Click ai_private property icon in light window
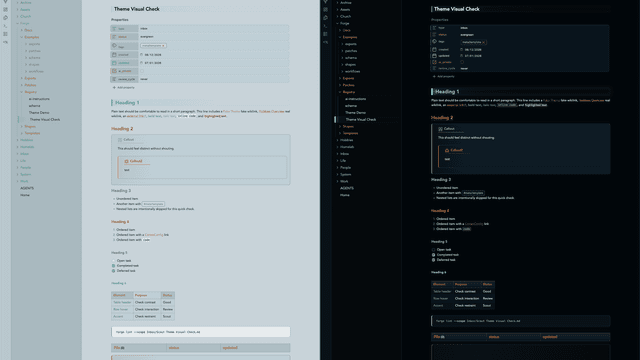640x360 pixels. pyautogui.click(x=114, y=71)
